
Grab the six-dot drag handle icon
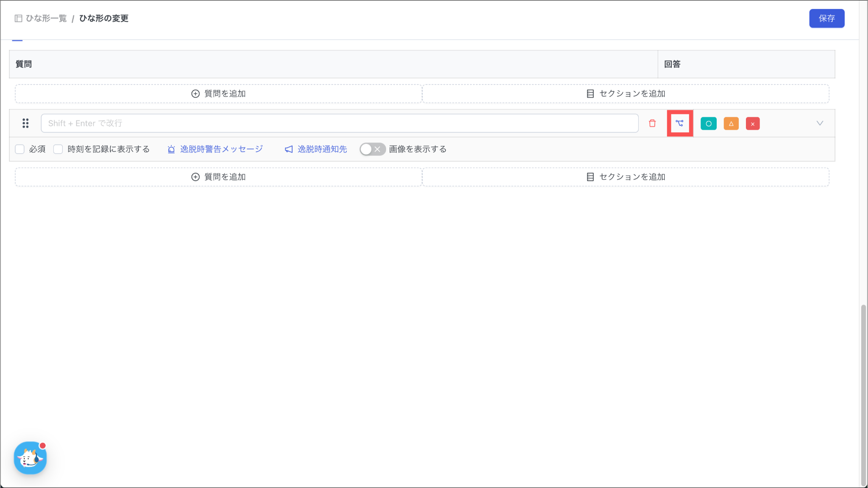25,123
